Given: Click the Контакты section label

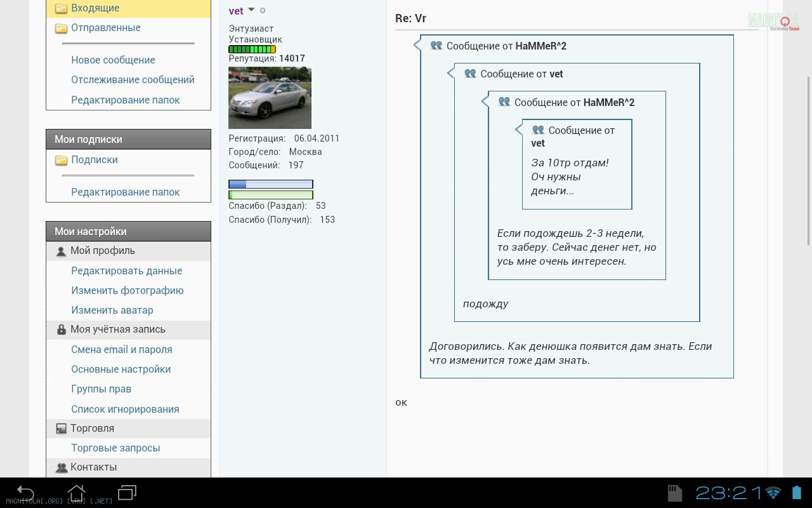Looking at the screenshot, I should point(94,467).
